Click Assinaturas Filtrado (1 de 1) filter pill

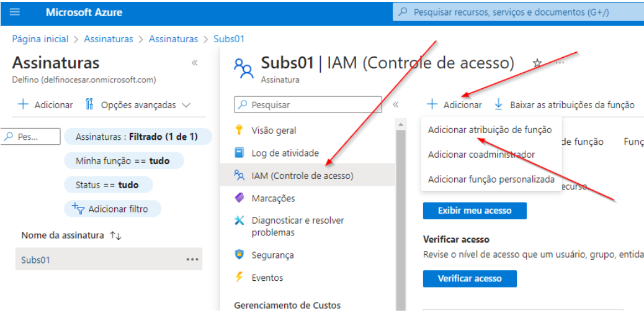(138, 137)
